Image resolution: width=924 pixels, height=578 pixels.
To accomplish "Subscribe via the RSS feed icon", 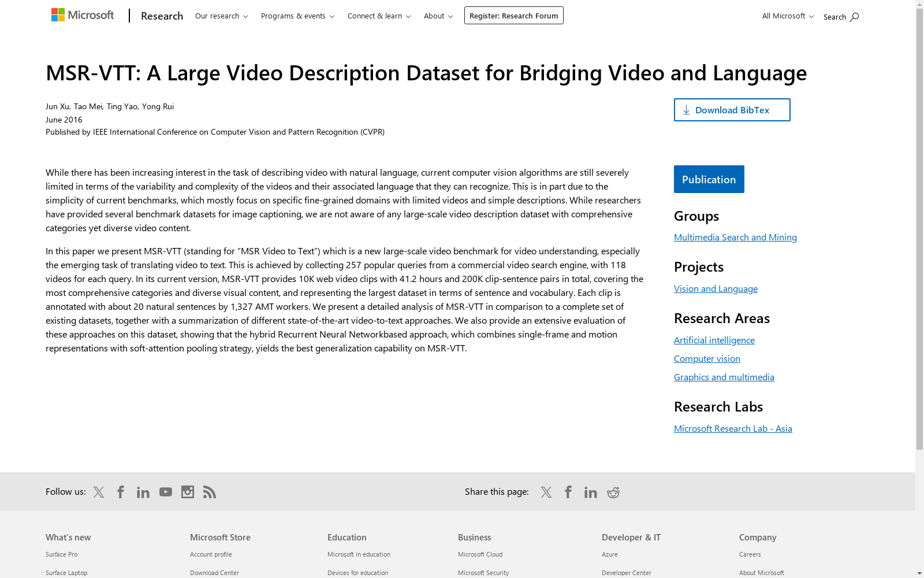I will [209, 492].
